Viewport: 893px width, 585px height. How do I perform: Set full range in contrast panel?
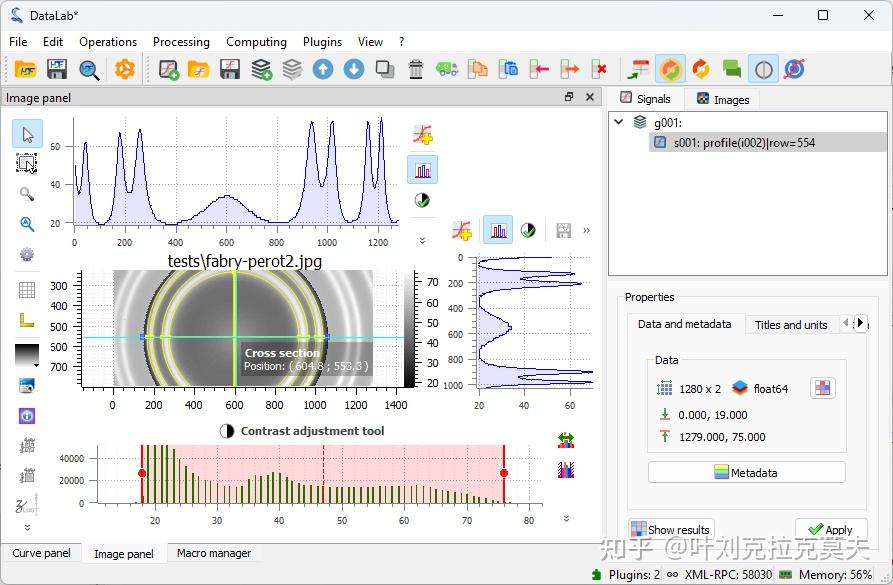[x=566, y=440]
